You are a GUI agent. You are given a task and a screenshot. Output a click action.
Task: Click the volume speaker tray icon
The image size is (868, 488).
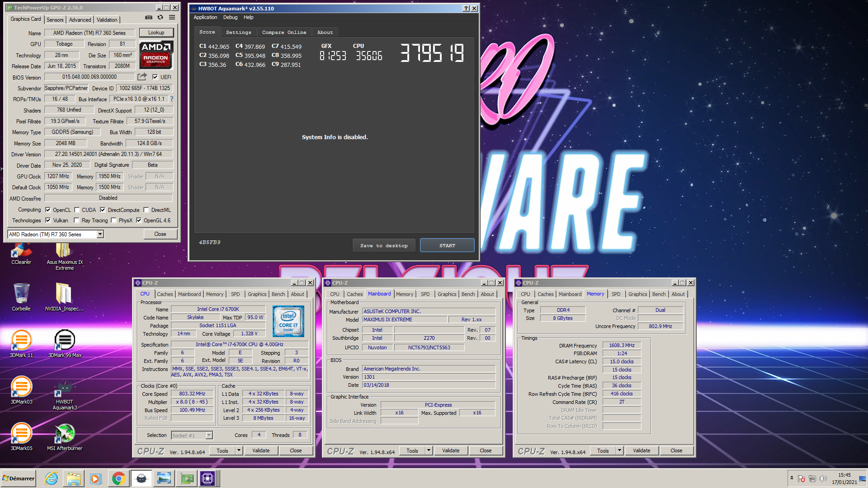(823, 479)
